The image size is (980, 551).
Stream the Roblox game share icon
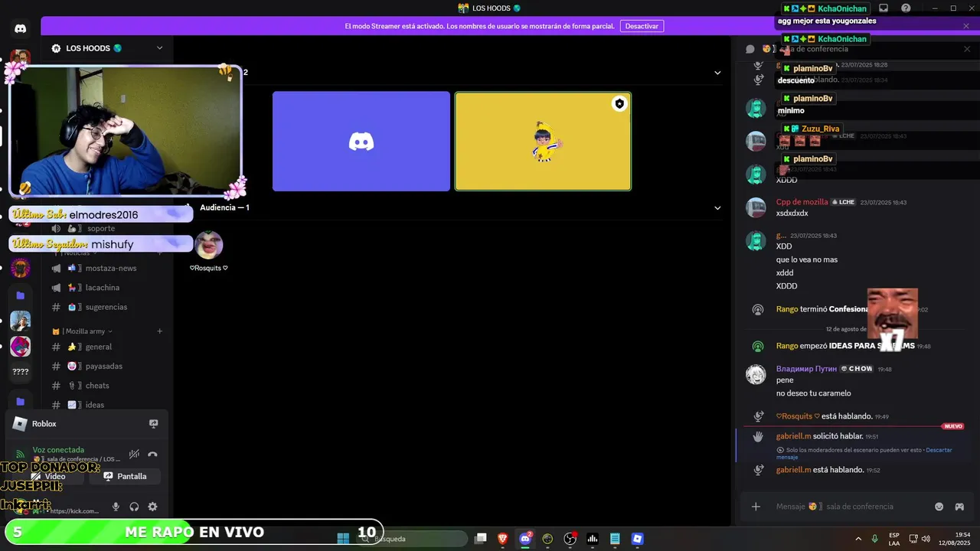coord(153,424)
